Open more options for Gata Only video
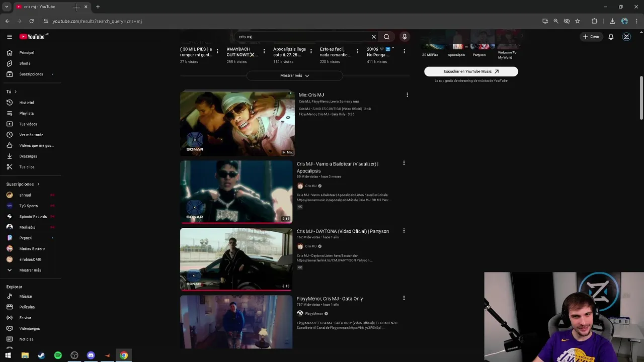The width and height of the screenshot is (644, 362). 404,298
